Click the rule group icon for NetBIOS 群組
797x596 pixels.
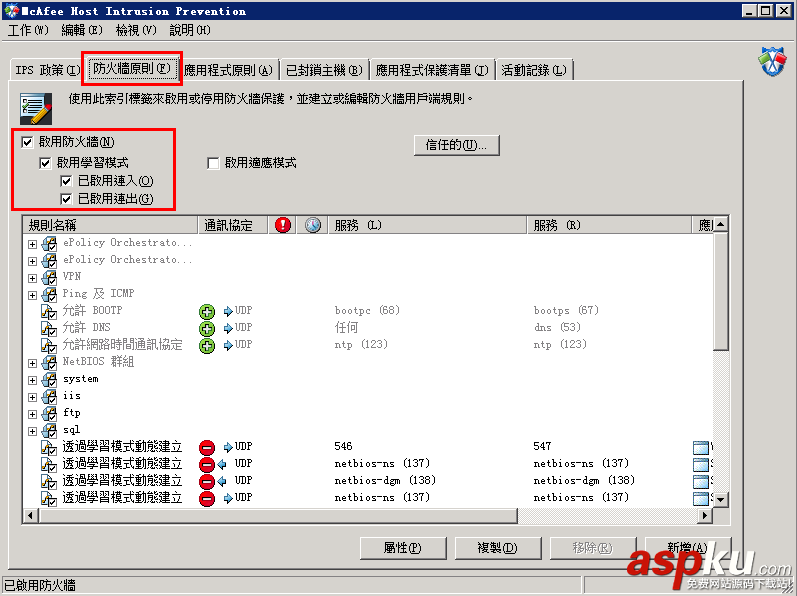pos(49,362)
